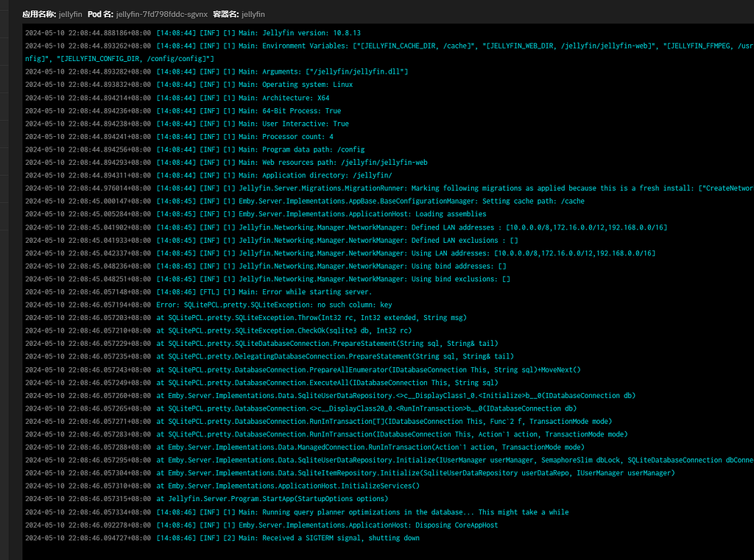This screenshot has width=754, height=560.
Task: Click the 'Application directory: /jellyfin/' log line
Action: coord(208,175)
